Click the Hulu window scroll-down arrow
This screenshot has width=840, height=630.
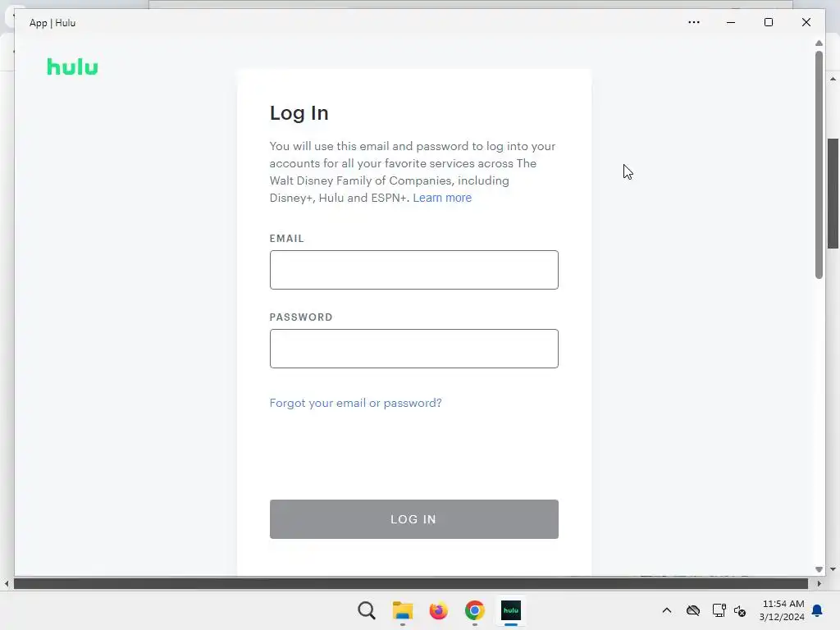coord(819,569)
